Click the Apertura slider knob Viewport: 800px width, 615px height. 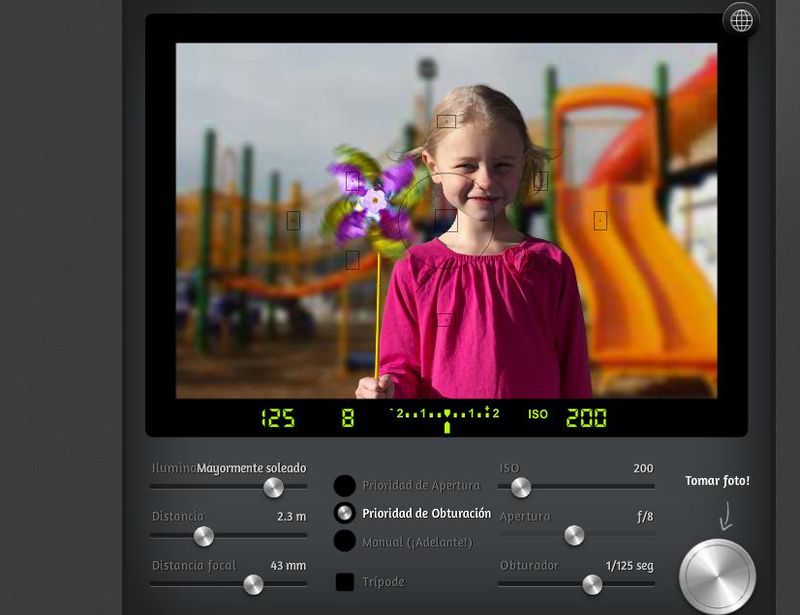[x=574, y=535]
